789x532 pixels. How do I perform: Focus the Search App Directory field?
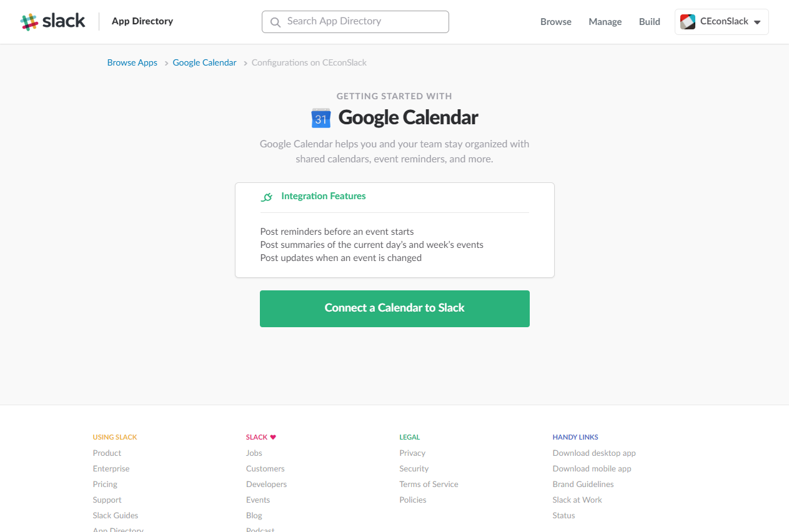coord(355,21)
